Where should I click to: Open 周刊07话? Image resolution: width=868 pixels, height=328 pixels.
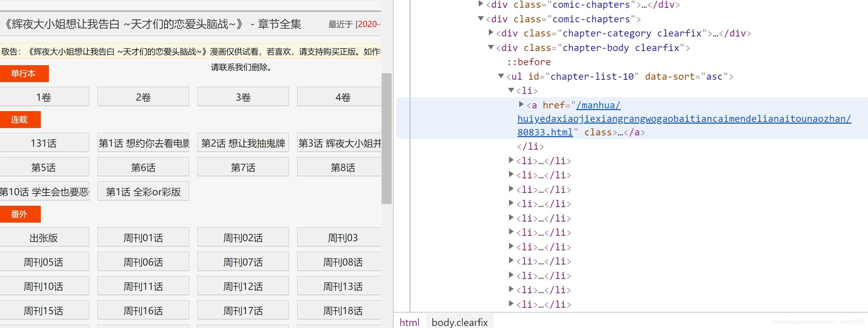tap(243, 262)
